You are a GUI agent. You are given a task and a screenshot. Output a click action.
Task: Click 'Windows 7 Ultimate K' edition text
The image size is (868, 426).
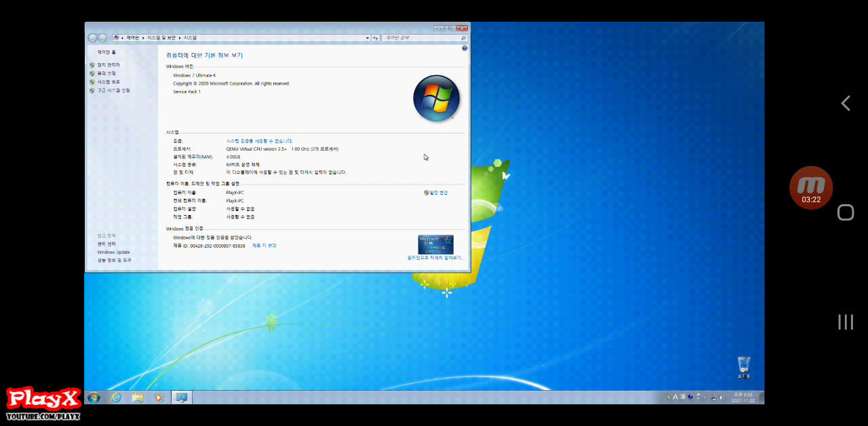coord(194,75)
